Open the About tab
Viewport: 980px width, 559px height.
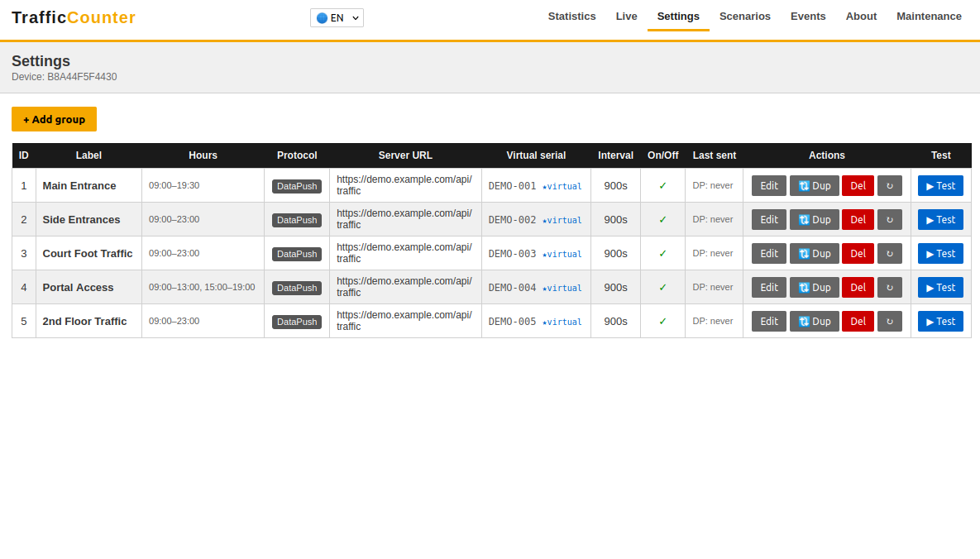pos(861,17)
